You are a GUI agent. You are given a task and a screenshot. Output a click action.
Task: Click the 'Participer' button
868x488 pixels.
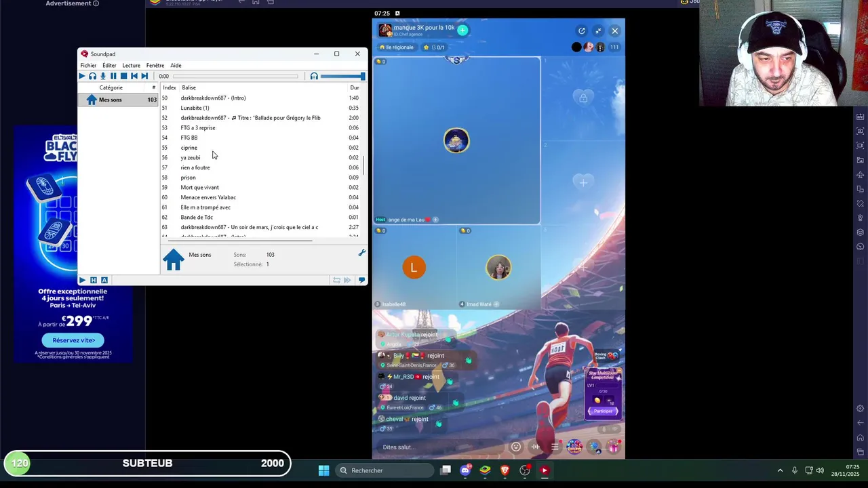point(603,411)
